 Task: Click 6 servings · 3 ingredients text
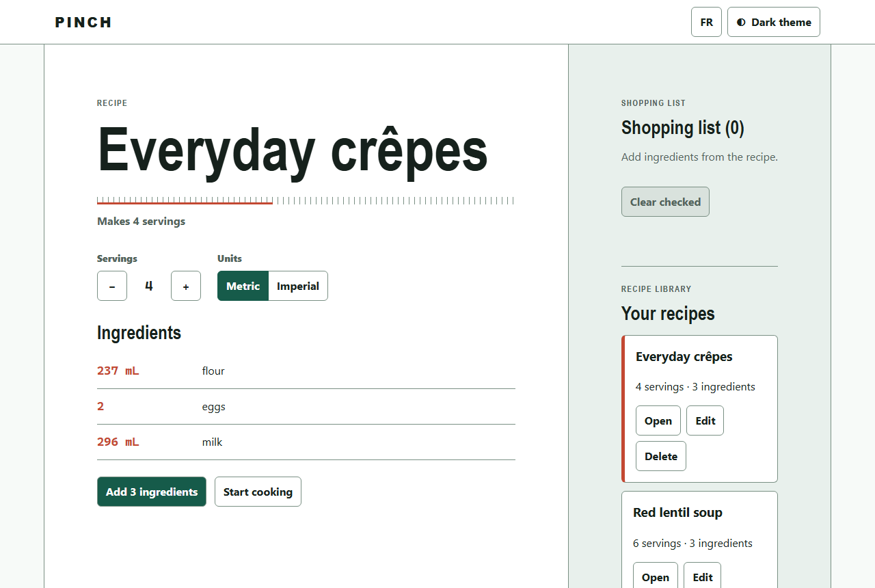point(692,543)
